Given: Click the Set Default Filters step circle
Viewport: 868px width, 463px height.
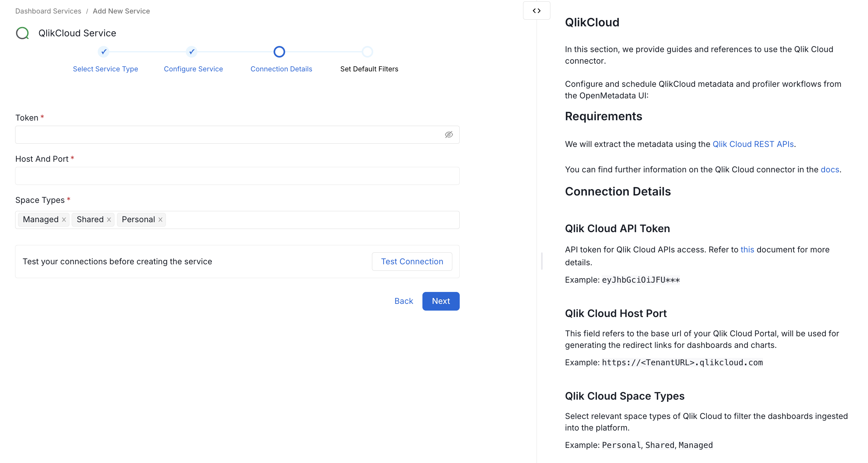Looking at the screenshot, I should [367, 51].
